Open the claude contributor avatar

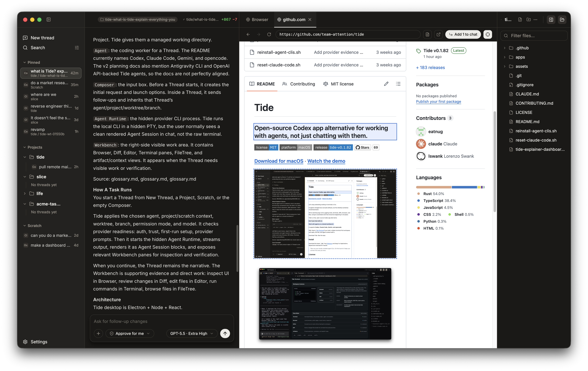[421, 144]
